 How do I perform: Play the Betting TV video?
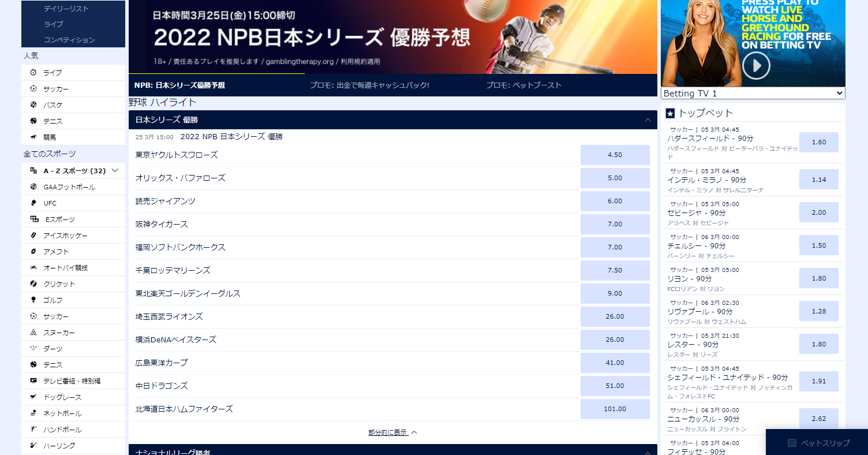click(756, 66)
